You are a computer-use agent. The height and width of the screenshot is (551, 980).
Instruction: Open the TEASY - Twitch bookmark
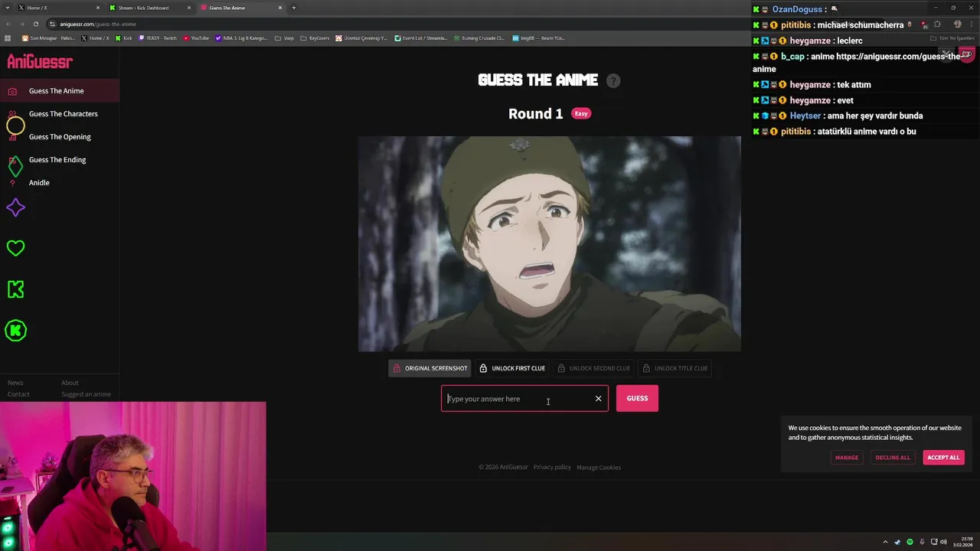point(158,37)
